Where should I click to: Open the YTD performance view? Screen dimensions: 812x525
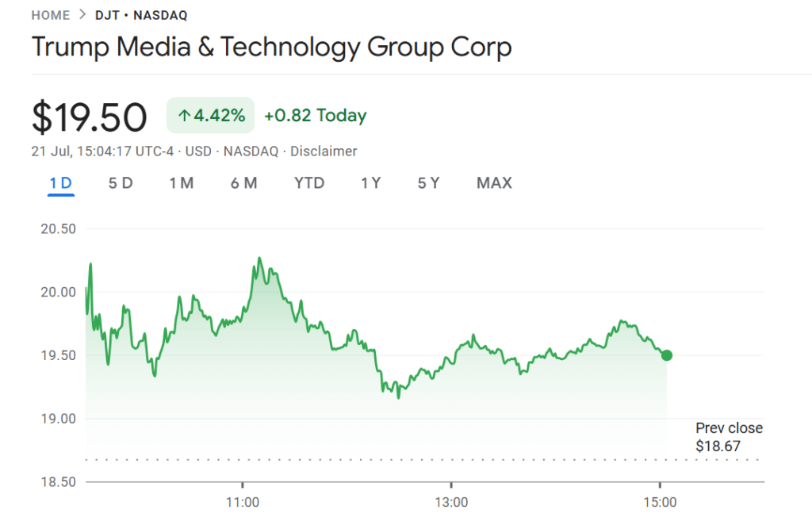pos(308,182)
